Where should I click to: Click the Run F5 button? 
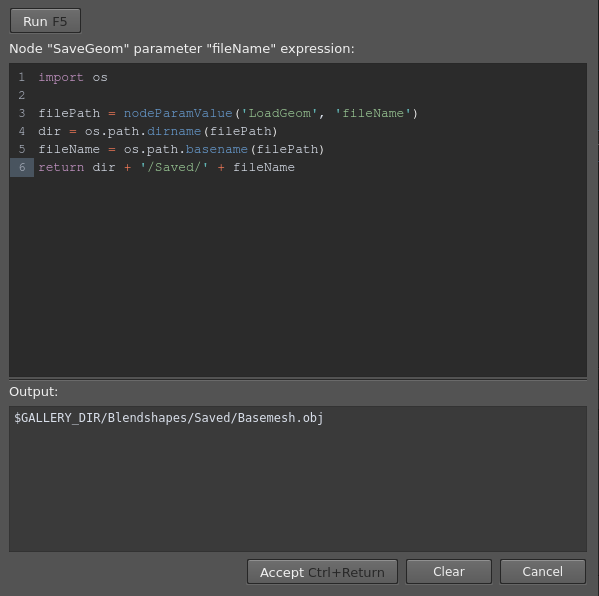click(x=45, y=21)
